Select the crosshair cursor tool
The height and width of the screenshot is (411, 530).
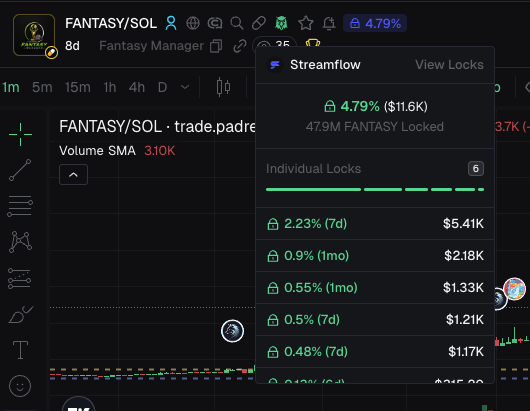click(20, 135)
